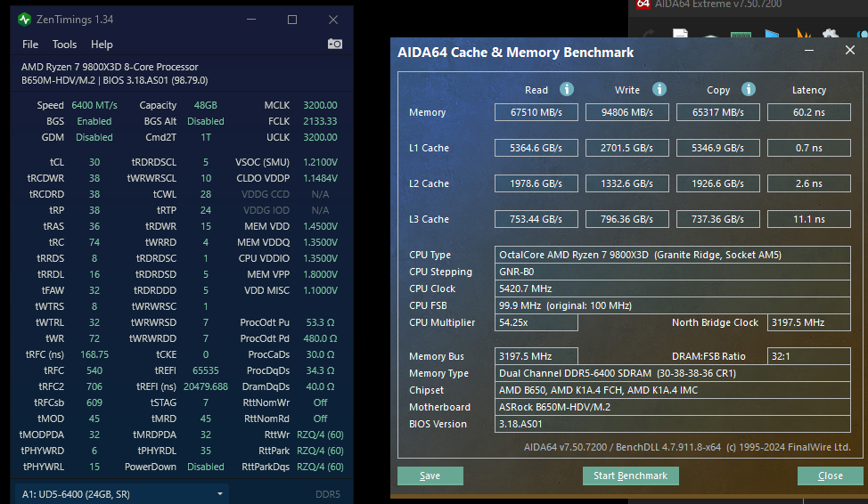Click the Capacity value 48GB
The width and height of the screenshot is (868, 504).
click(205, 105)
